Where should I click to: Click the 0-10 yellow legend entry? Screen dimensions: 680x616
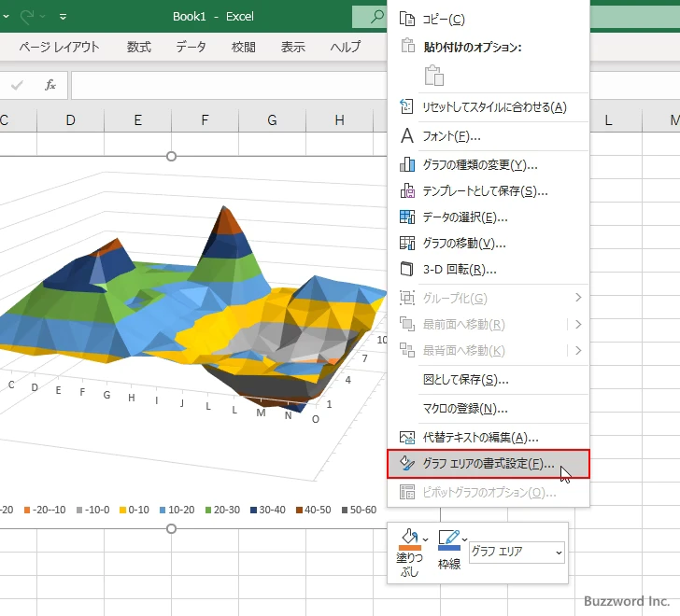click(x=135, y=510)
